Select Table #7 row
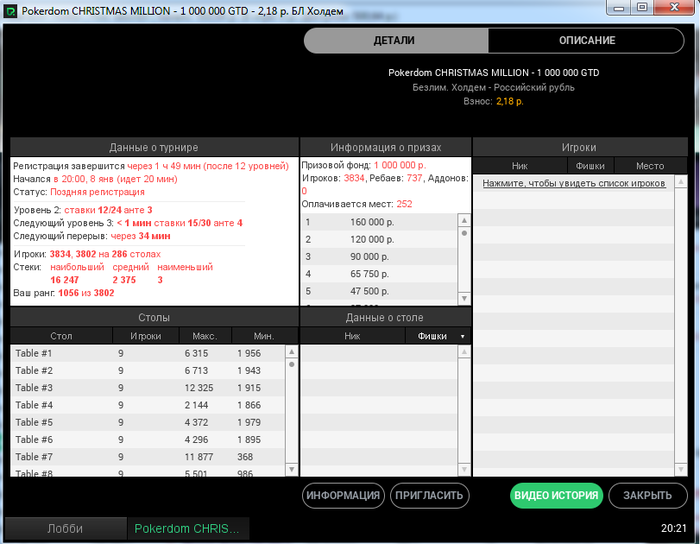 click(148, 457)
